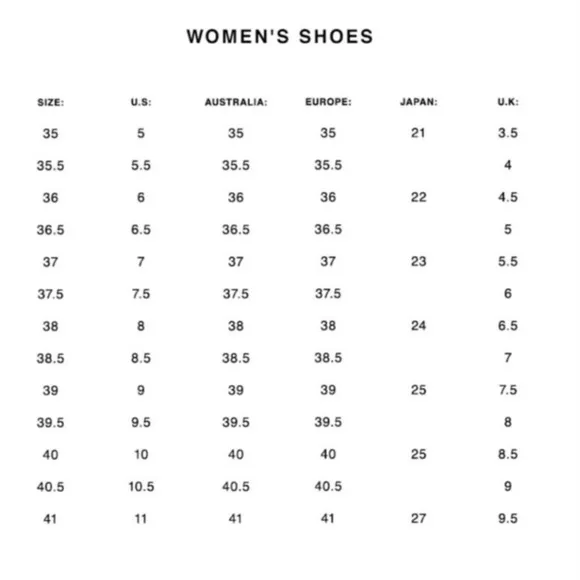The height and width of the screenshot is (580, 580).
Task: Select the JAPAN: column header
Action: click(x=419, y=102)
